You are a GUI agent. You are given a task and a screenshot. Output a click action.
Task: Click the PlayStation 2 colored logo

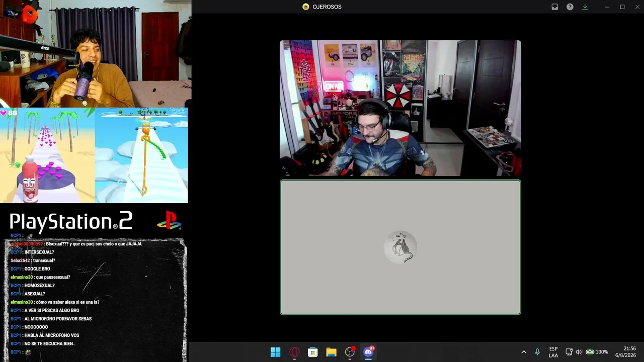[x=169, y=221]
